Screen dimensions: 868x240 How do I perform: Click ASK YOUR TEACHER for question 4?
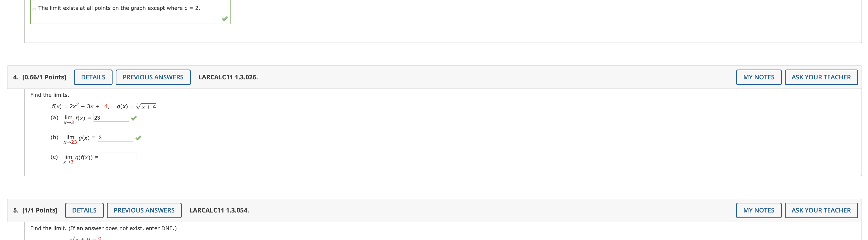tap(821, 77)
